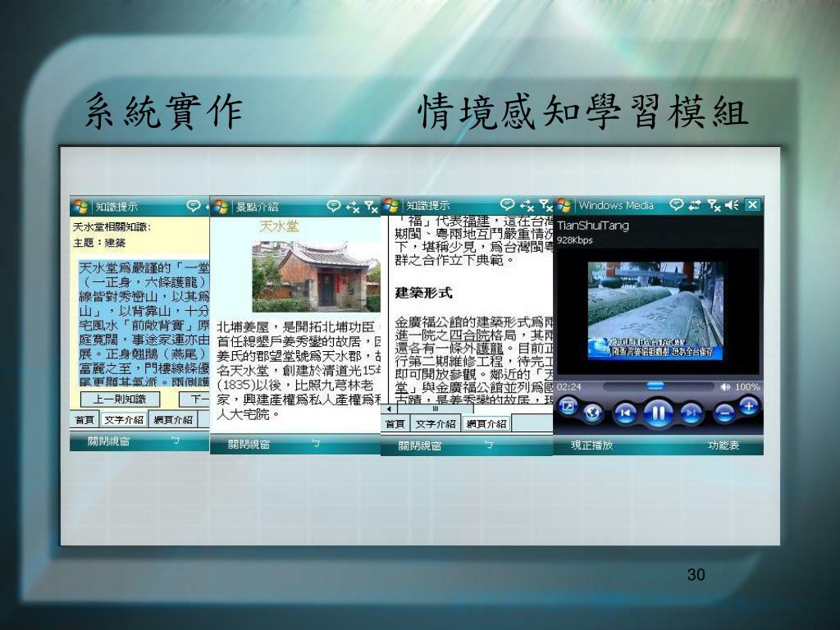Click 關閉視窗 in the 主題：建築 screen
Screen dimensions: 840x630
click(x=109, y=441)
